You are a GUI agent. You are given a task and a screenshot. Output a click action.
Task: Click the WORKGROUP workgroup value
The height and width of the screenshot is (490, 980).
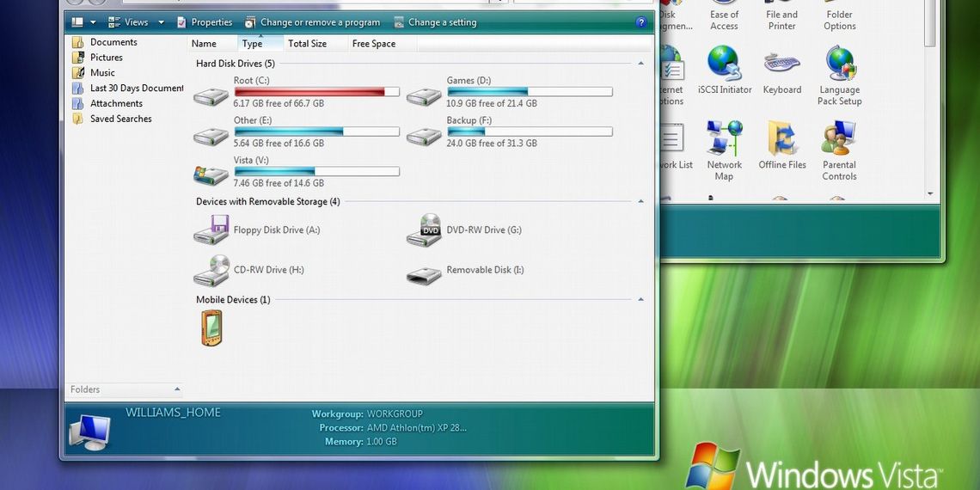(395, 413)
